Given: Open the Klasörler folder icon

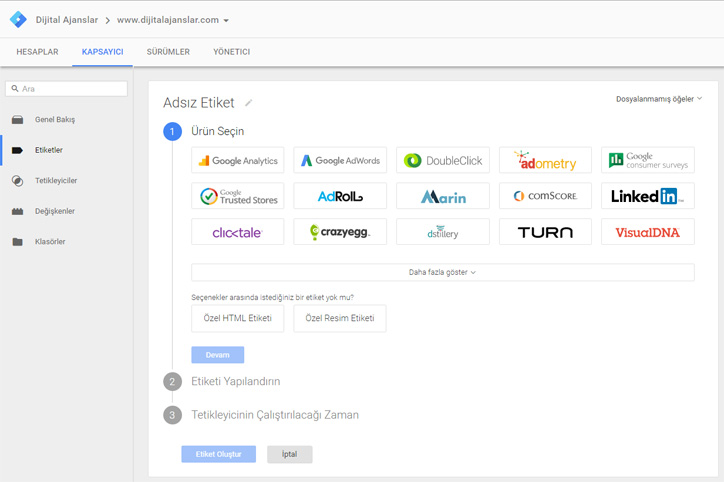Looking at the screenshot, I should click(18, 242).
